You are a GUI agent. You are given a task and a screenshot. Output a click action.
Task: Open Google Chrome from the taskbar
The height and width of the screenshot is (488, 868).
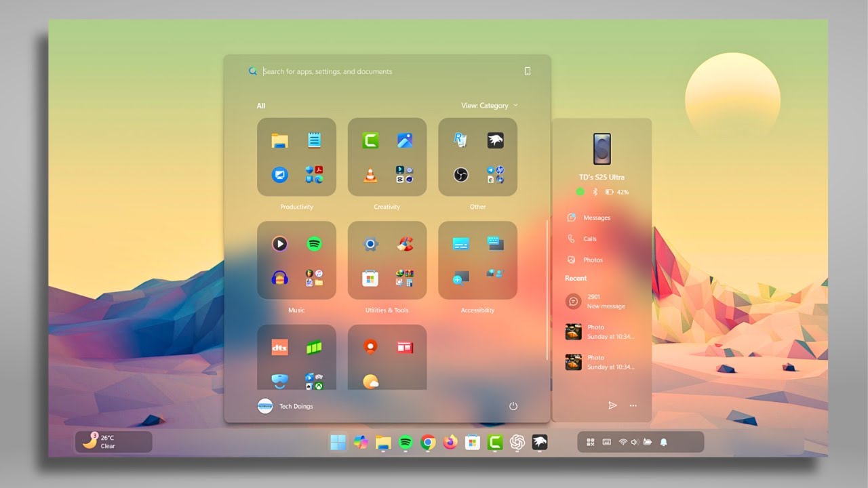(428, 443)
